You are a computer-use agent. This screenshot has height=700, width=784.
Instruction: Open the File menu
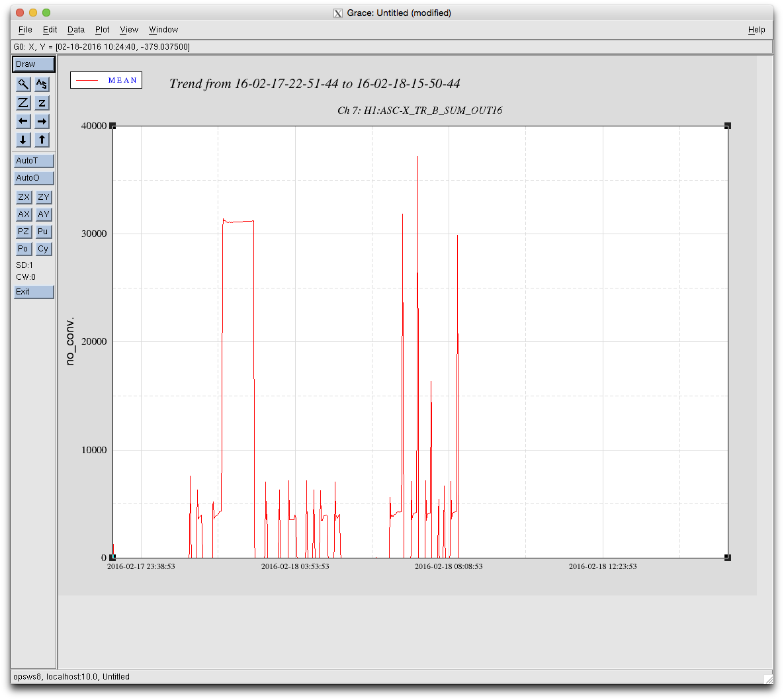[25, 30]
